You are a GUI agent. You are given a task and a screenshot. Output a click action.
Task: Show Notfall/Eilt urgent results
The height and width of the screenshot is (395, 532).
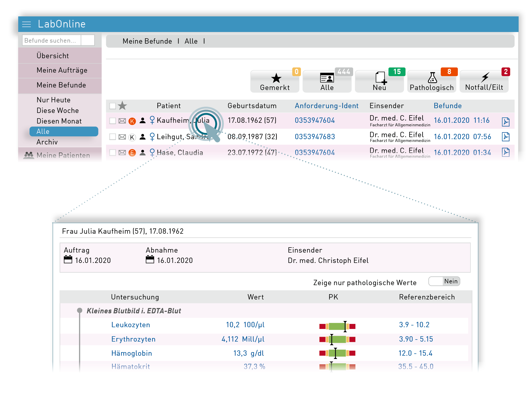tap(484, 82)
